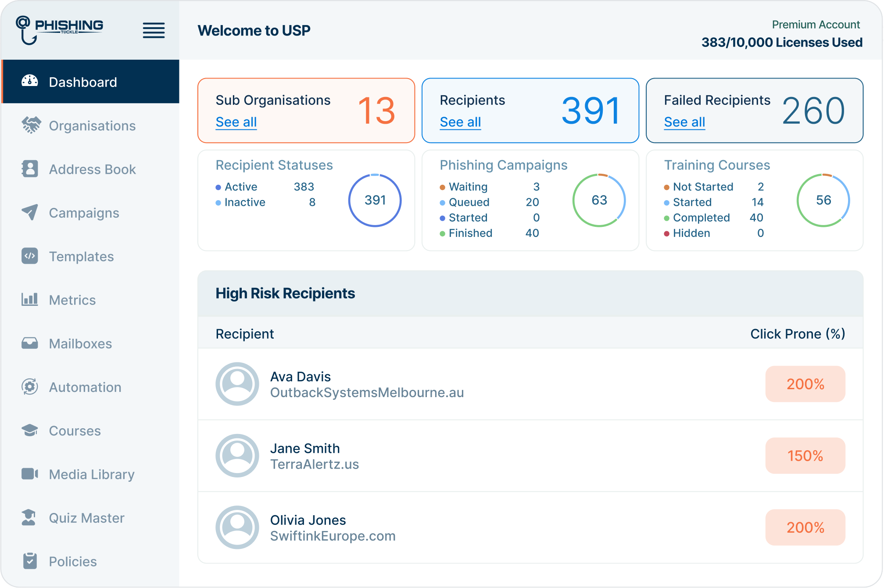Click Ava Davis avatar icon
This screenshot has width=884, height=588.
coord(237,384)
